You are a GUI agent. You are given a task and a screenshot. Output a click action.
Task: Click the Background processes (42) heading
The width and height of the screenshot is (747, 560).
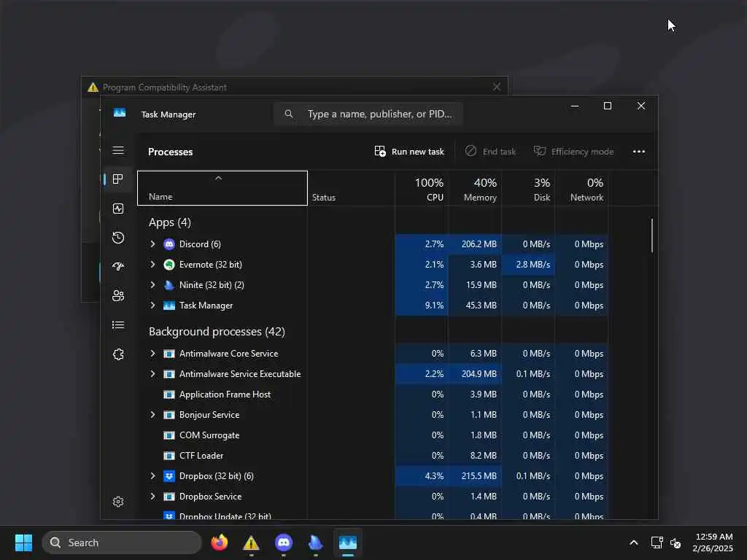click(217, 332)
